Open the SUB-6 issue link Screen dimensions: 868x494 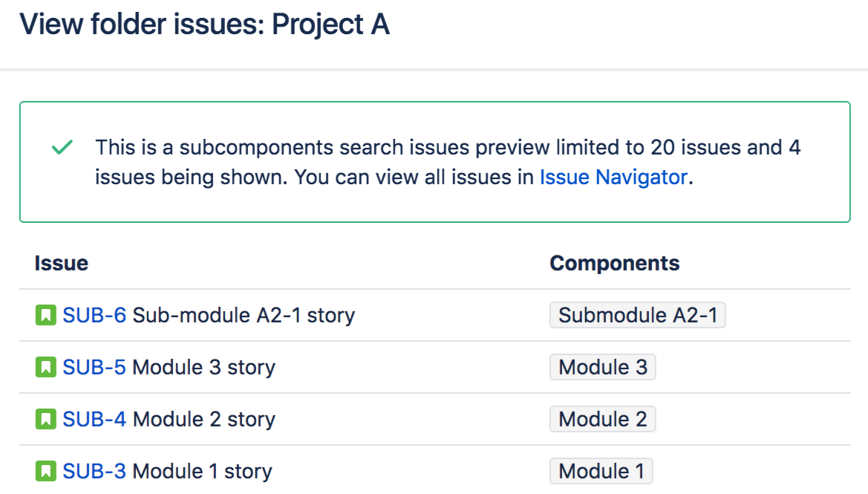[x=94, y=316]
